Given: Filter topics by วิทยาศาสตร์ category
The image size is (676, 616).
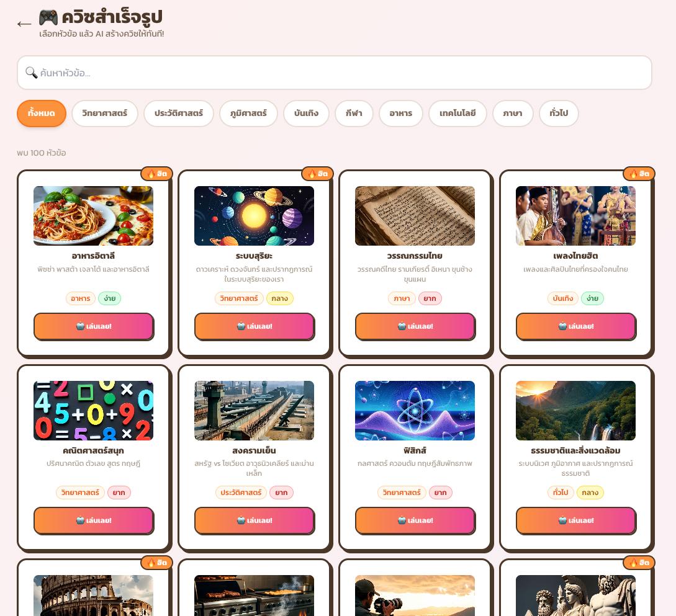Looking at the screenshot, I should click(x=105, y=114).
